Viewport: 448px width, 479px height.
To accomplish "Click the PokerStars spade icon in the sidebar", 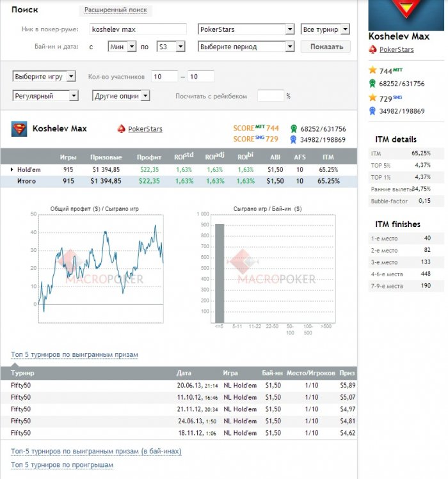I will click(372, 49).
